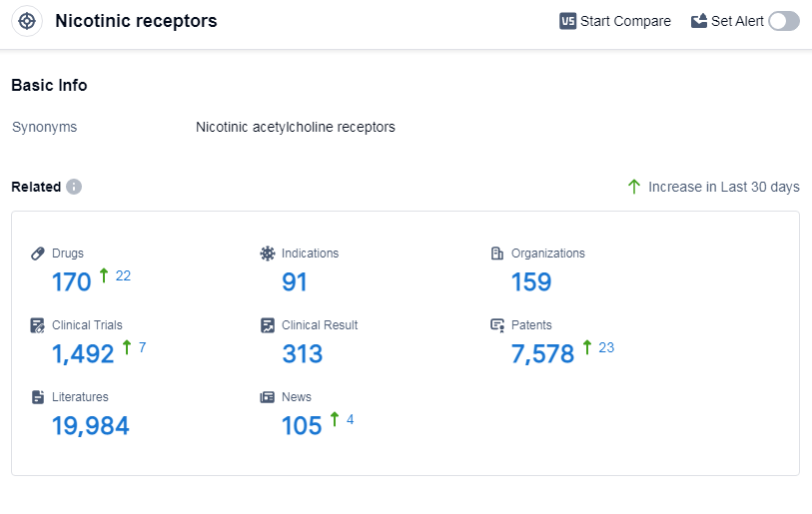Click the Literatures document icon
The height and width of the screenshot is (514, 812).
tap(38, 397)
